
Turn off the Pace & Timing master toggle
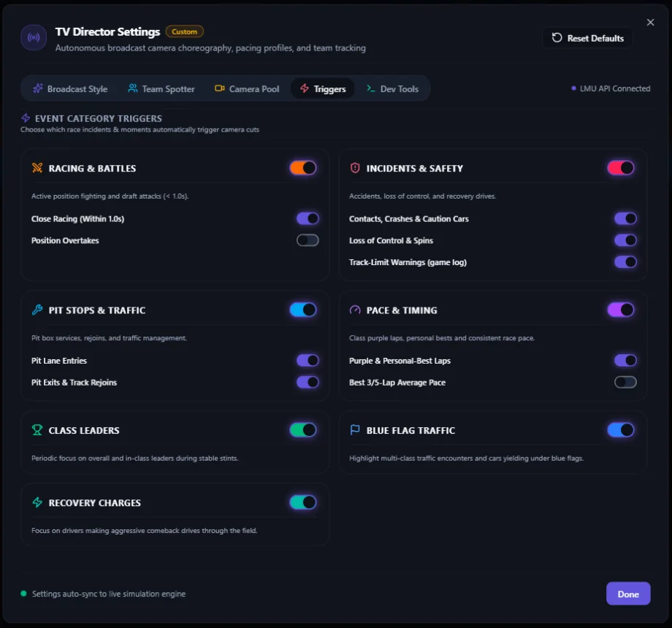point(621,310)
